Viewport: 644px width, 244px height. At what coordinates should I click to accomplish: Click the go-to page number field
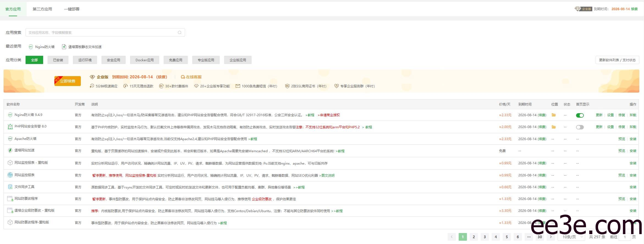click(625, 237)
